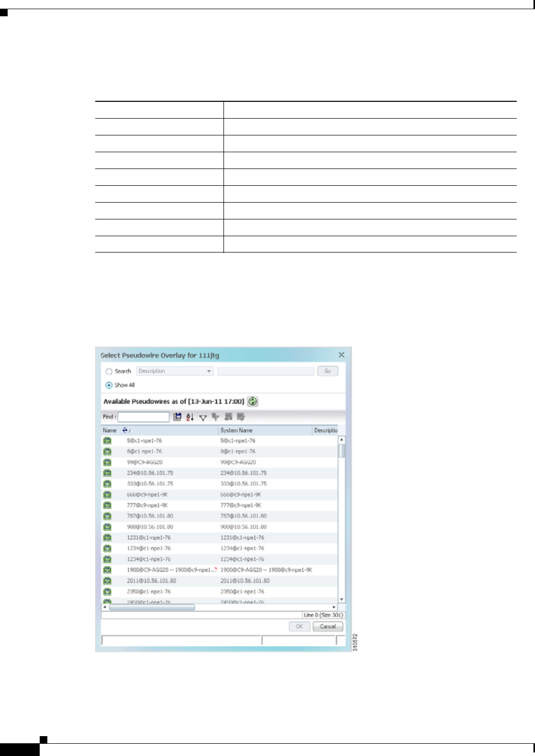The width and height of the screenshot is (535, 756).
Task: Select Name cell 2011@10.56.101.80
Action: pyautogui.click(x=152, y=580)
